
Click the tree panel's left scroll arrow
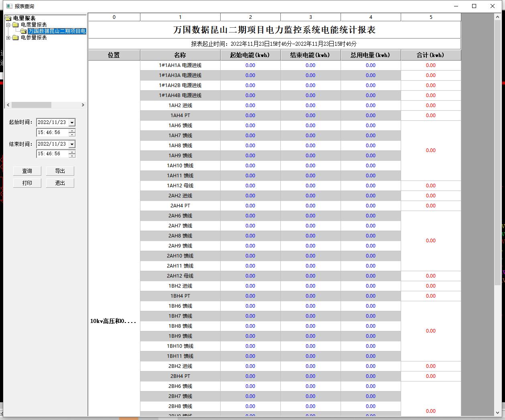(x=8, y=105)
